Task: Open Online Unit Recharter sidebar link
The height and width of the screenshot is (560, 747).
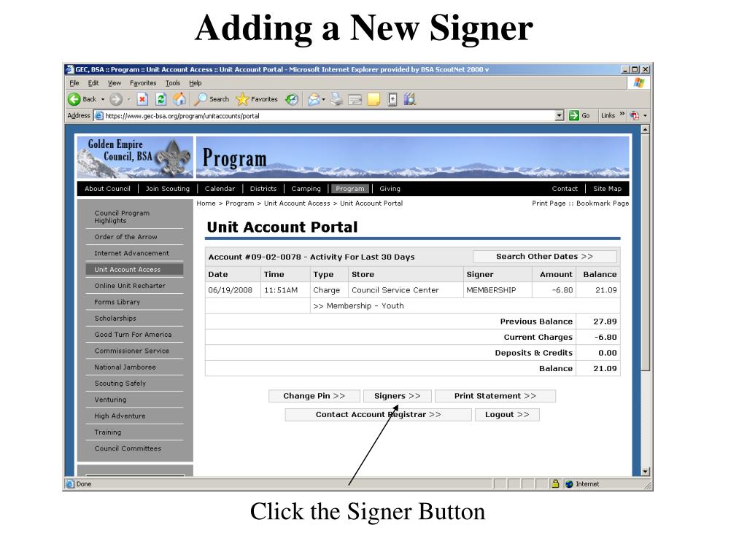Action: coord(130,286)
